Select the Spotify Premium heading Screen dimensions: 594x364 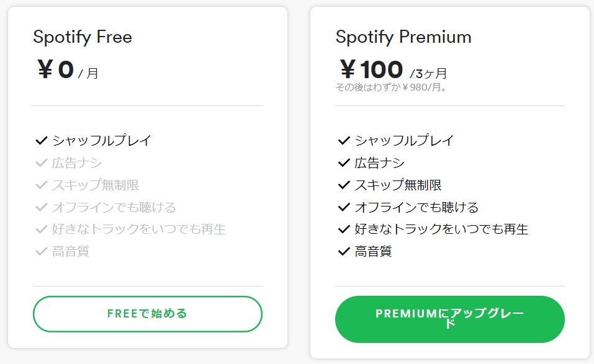point(403,37)
